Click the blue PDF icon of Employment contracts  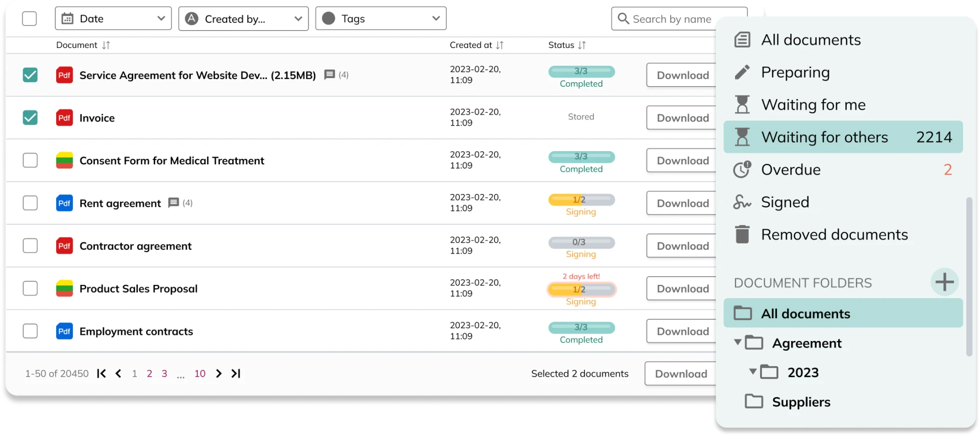[64, 331]
